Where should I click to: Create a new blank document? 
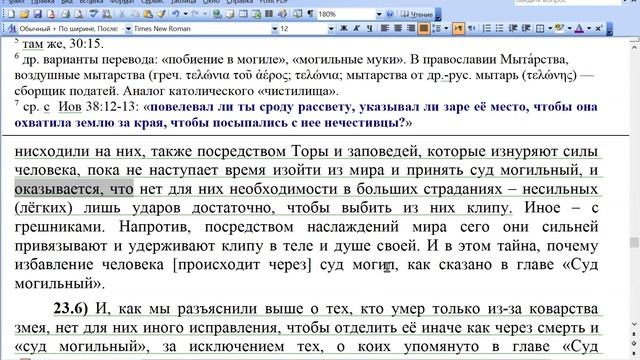pyautogui.click(x=11, y=14)
